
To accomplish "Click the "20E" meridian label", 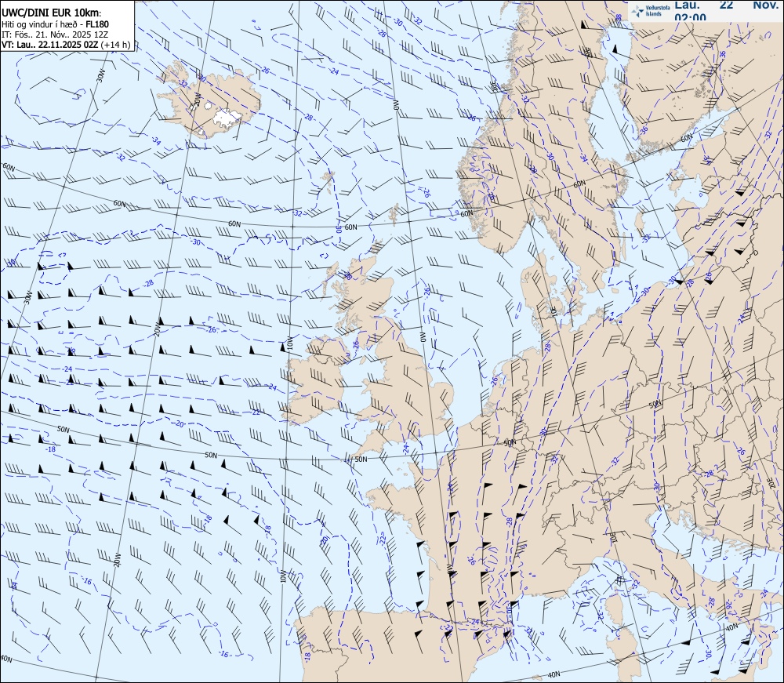I will tap(772, 482).
